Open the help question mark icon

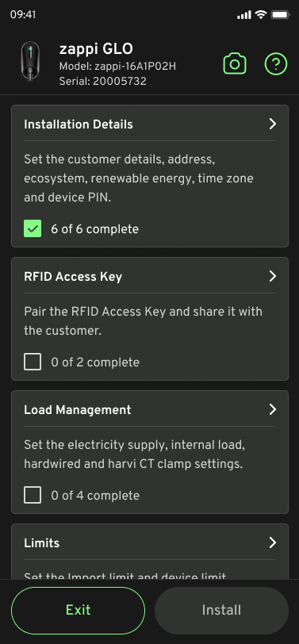point(275,63)
